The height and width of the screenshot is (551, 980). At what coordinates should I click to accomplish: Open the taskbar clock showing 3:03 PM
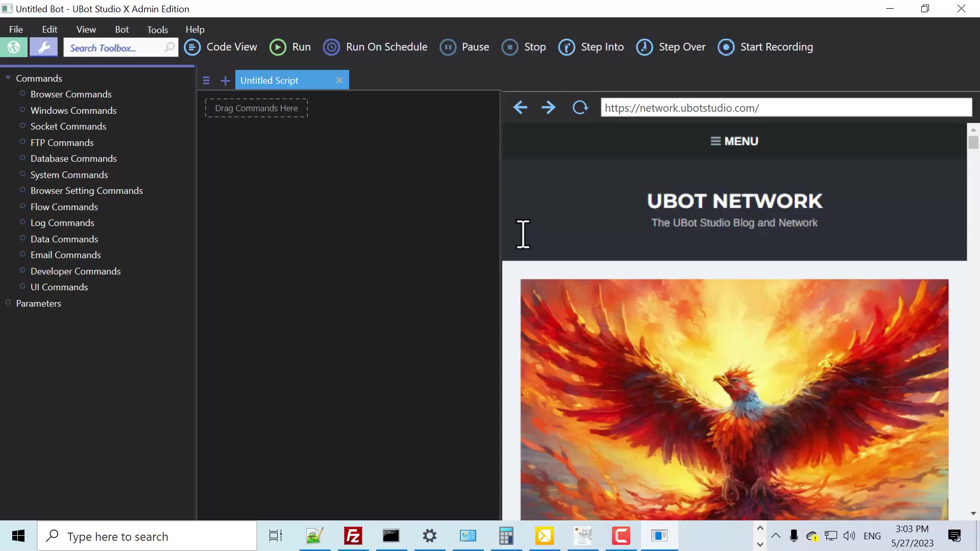coord(912,536)
